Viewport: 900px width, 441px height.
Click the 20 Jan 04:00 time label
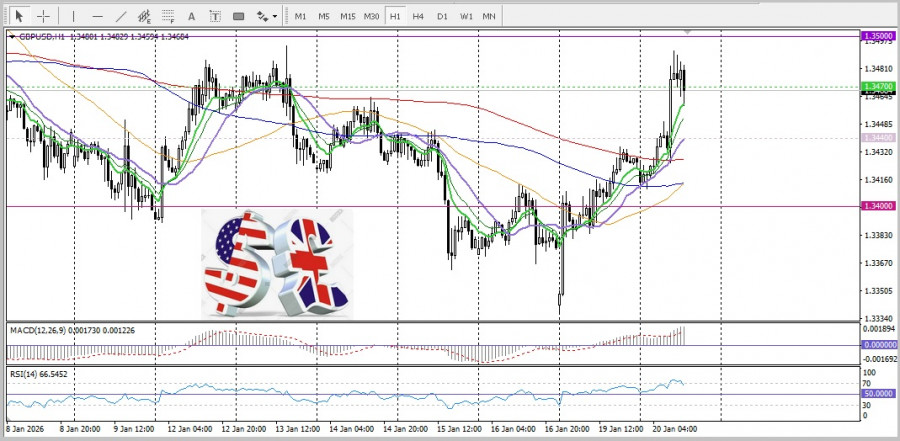675,429
